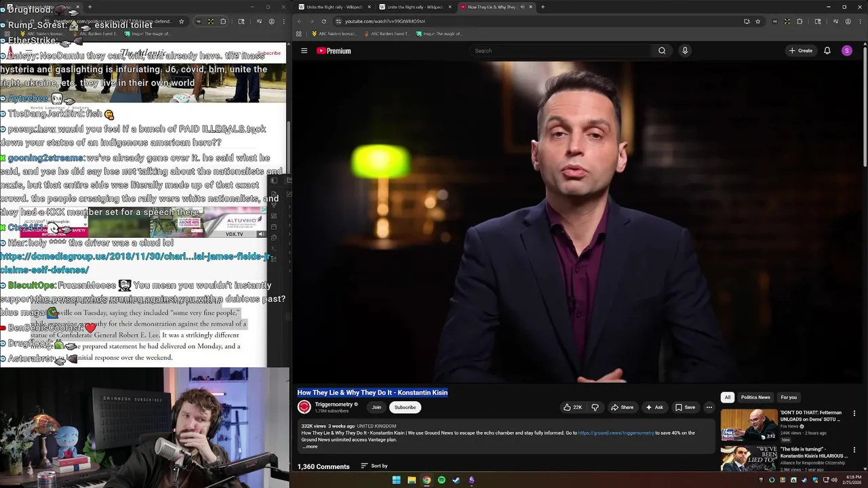This screenshot has height=488, width=868.
Task: Open the YouTube account avatar menu
Action: [847, 51]
